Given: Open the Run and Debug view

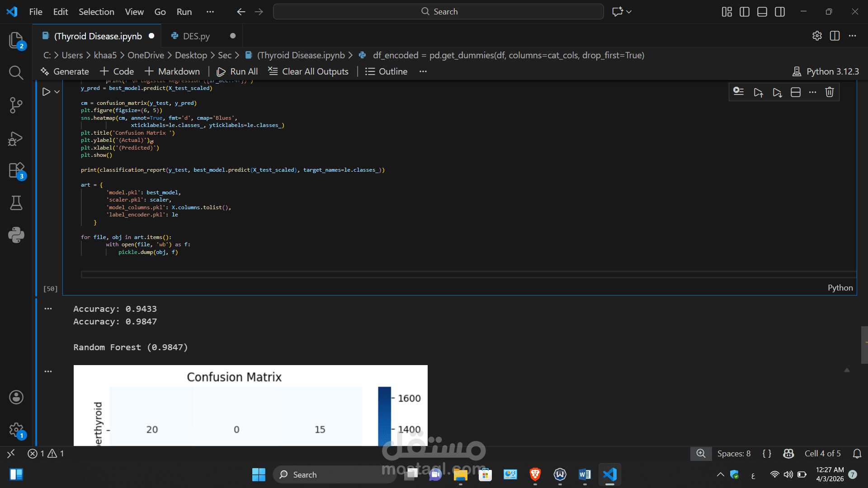Looking at the screenshot, I should [x=16, y=138].
